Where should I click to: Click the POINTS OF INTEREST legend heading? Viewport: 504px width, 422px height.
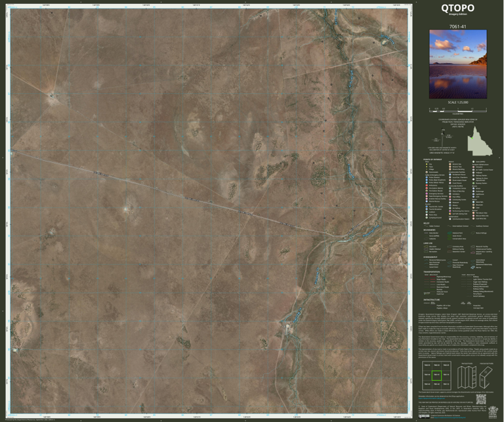click(432, 159)
